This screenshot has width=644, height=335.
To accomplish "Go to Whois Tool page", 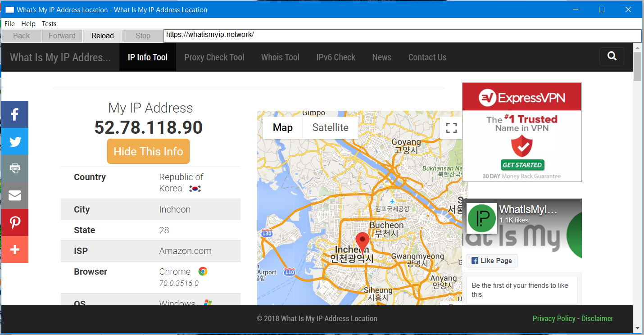I will [280, 57].
